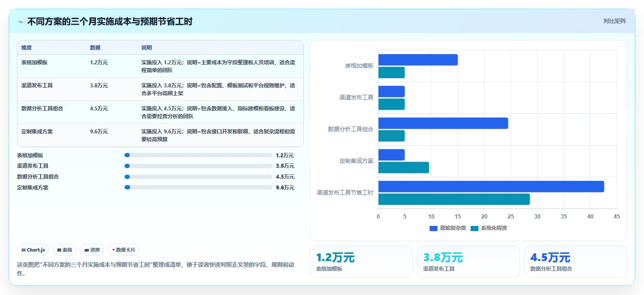Image resolution: width=644 pixels, height=295 pixels.
Task: Click the 3.8万元 data card
Action: tap(469, 262)
